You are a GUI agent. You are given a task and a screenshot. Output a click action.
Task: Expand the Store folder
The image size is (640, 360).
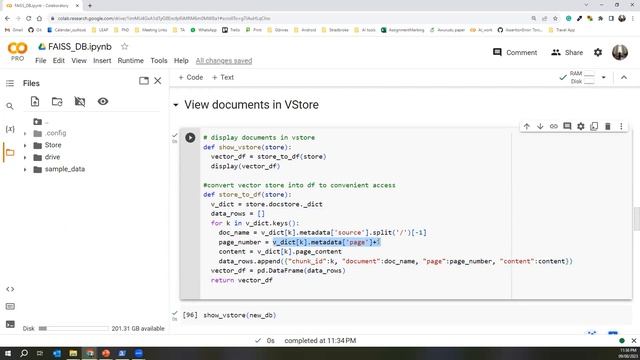click(25, 145)
